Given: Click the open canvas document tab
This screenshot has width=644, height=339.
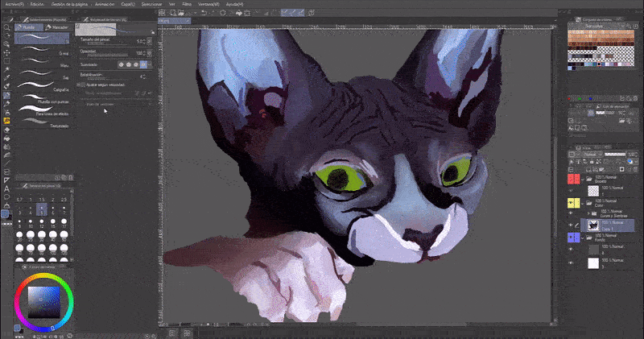Looking at the screenshot, I should (174, 21).
